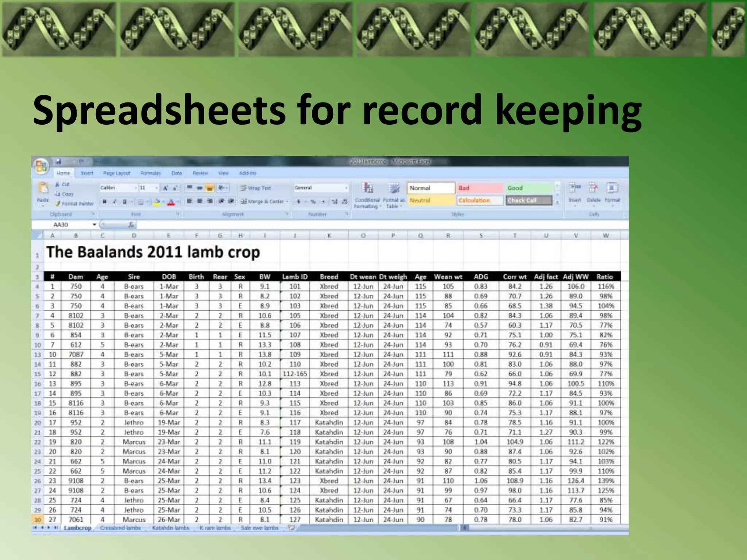
Task: Click the Insert Function fx icon
Action: click(x=131, y=225)
